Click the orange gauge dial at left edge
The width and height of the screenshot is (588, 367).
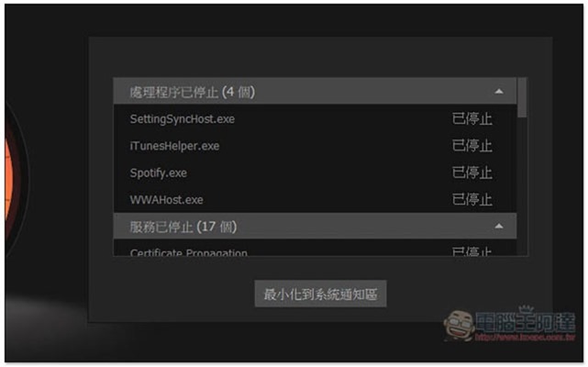click(11, 179)
